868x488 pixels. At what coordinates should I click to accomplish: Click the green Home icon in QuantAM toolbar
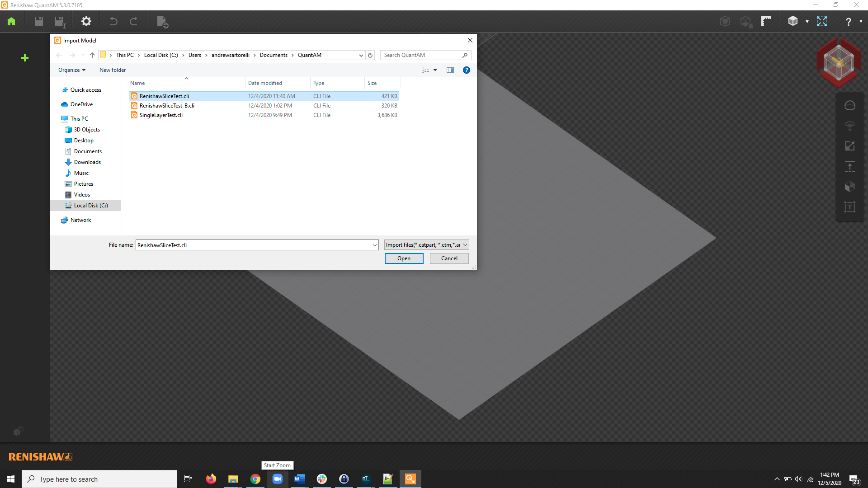(11, 21)
